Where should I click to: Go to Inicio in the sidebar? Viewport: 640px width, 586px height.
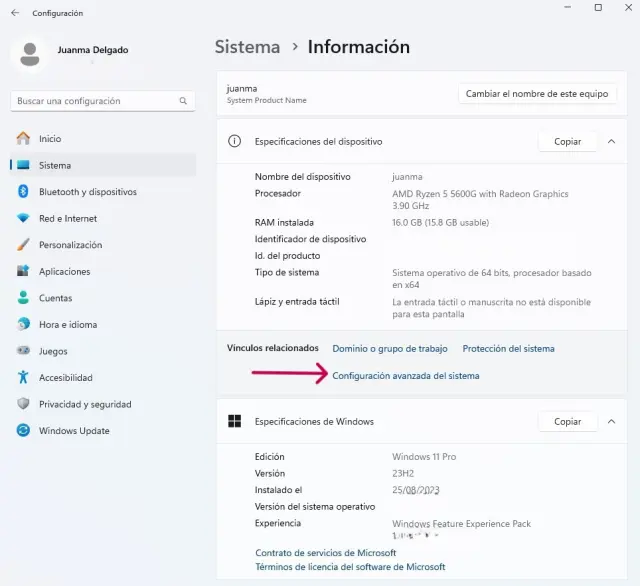[50, 139]
